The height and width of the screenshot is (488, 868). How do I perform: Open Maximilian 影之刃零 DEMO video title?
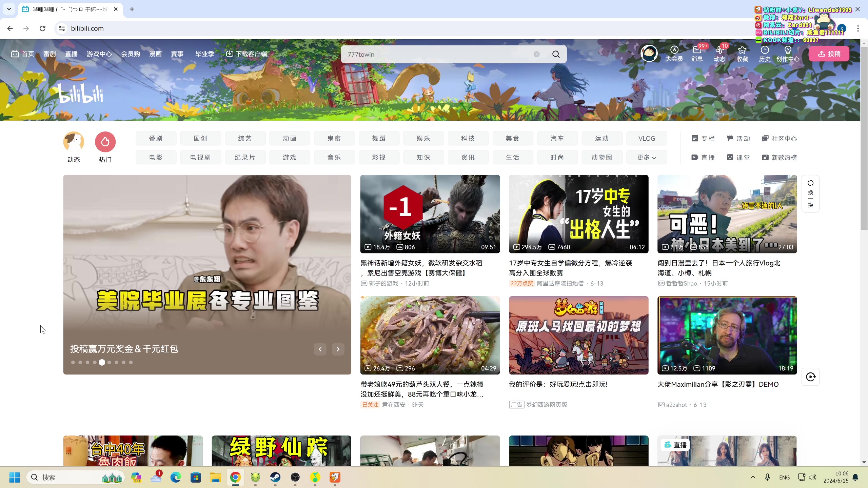[x=718, y=384]
